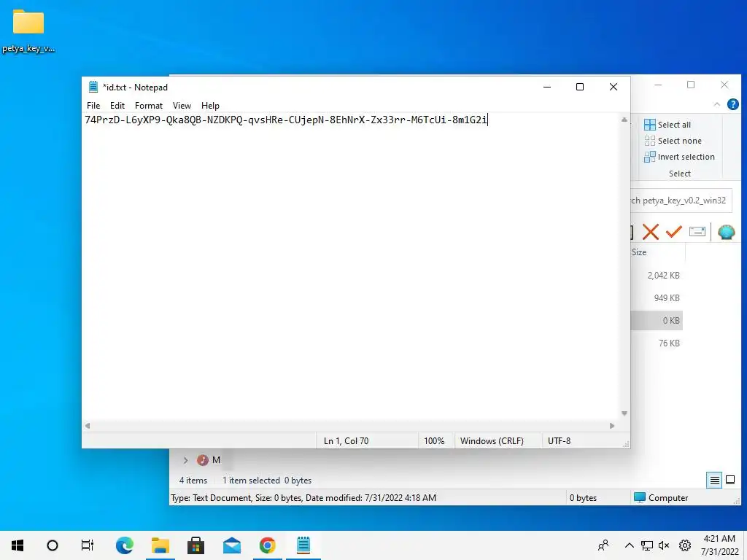Click '1 item selected 0 bytes' status text

pyautogui.click(x=267, y=481)
